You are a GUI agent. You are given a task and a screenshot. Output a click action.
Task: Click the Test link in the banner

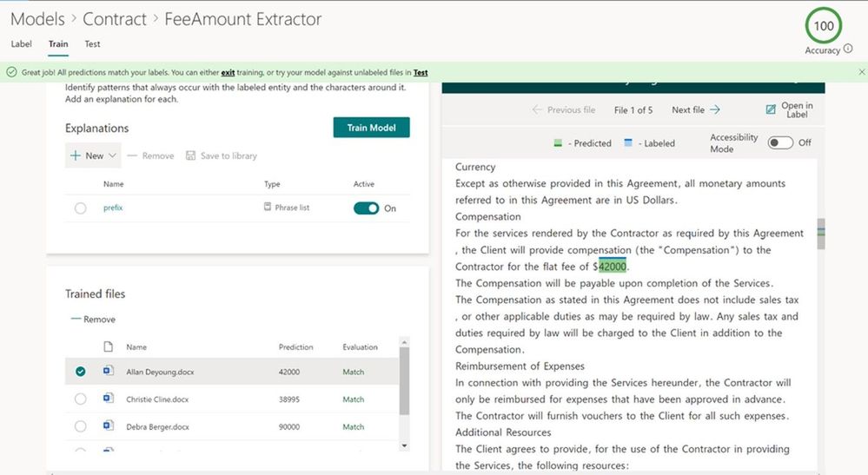click(421, 72)
